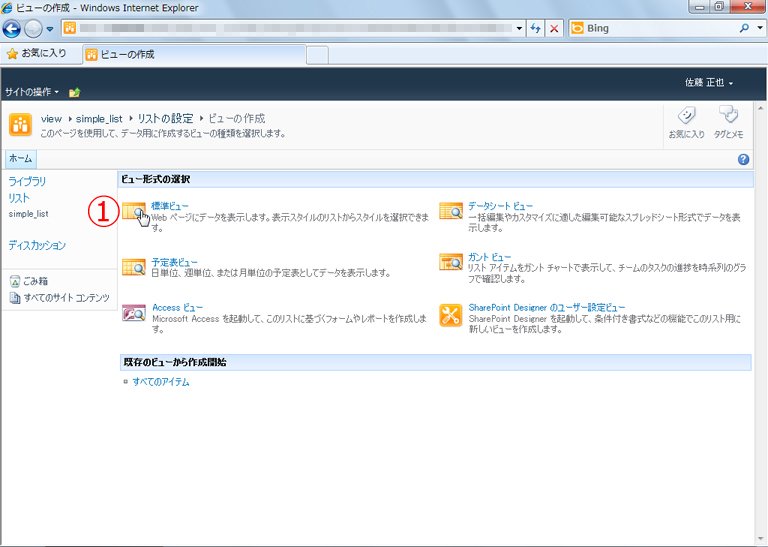
Task: Click the Calendar View (予定表ビュー) icon
Action: click(x=134, y=267)
